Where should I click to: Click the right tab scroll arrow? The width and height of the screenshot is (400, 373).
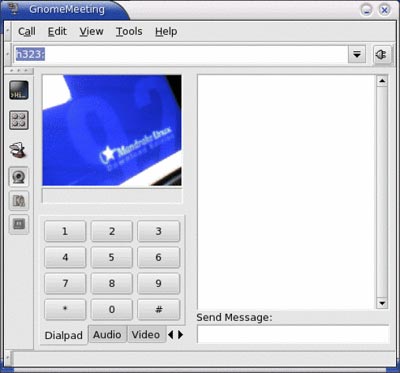tap(181, 335)
